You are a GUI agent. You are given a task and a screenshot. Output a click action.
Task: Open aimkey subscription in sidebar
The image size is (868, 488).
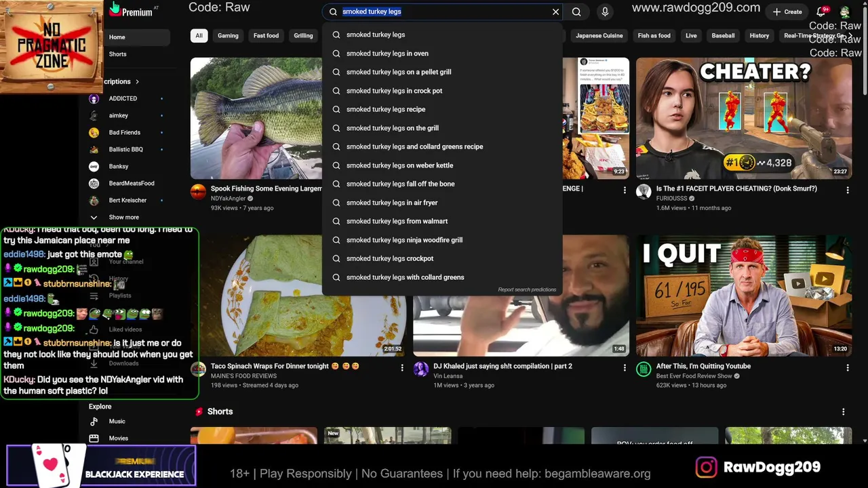[127, 115]
